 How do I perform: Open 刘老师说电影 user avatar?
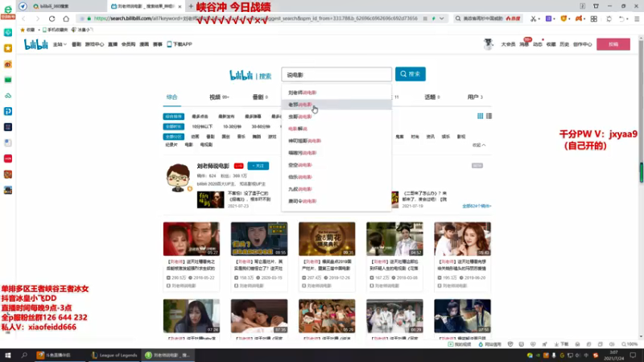coord(178,178)
